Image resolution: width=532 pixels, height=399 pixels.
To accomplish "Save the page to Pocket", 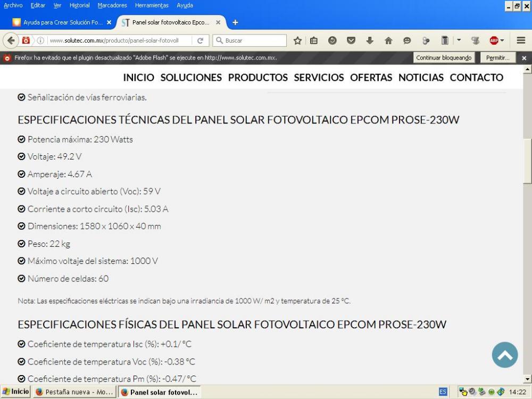I will [351, 40].
